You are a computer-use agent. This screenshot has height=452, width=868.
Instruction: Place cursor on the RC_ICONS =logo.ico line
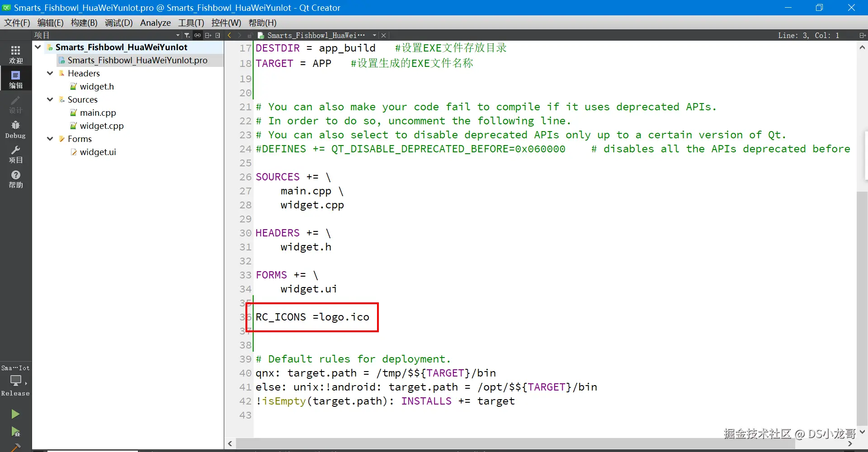point(312,317)
